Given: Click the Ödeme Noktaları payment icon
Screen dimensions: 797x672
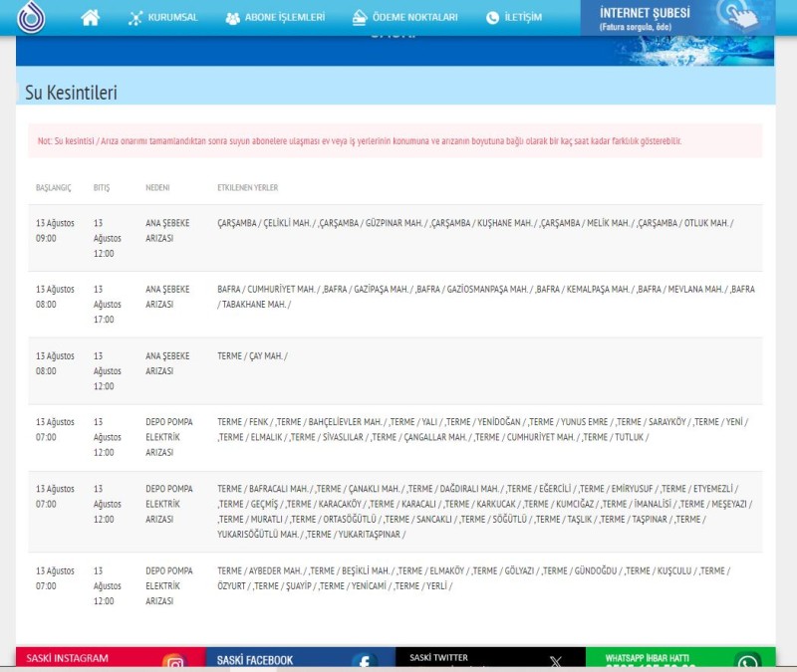Looking at the screenshot, I should pyautogui.click(x=360, y=17).
